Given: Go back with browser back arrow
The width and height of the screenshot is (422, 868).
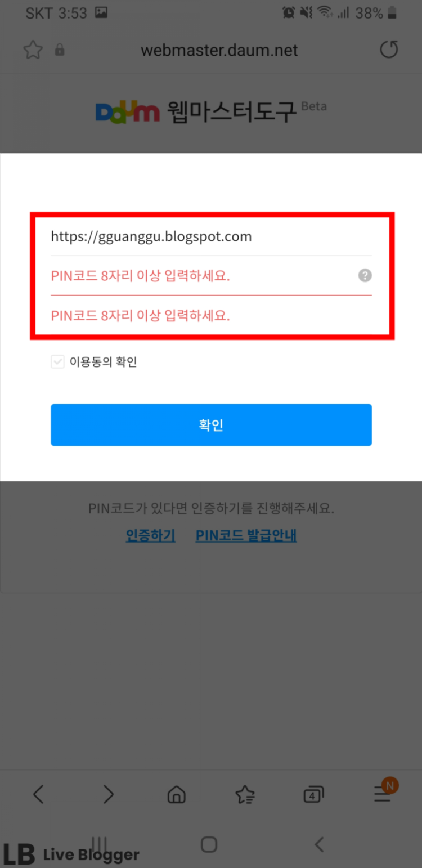Looking at the screenshot, I should [x=38, y=794].
